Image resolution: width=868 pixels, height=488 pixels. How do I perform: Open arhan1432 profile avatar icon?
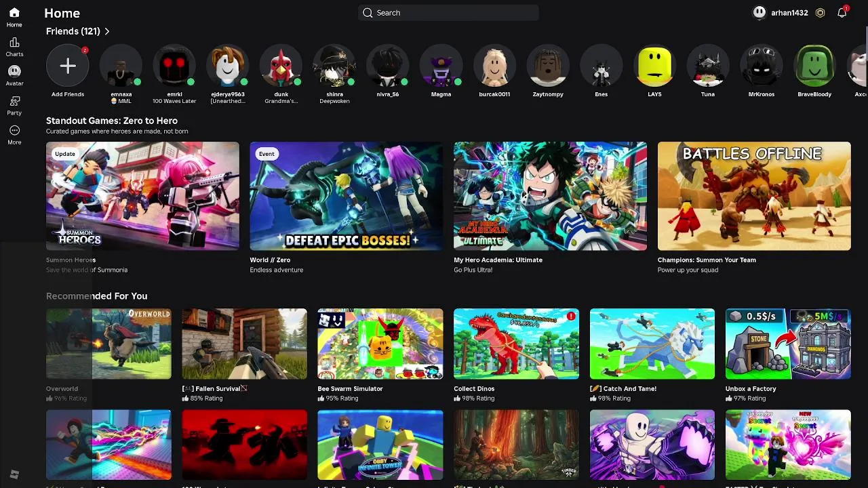[x=759, y=13]
